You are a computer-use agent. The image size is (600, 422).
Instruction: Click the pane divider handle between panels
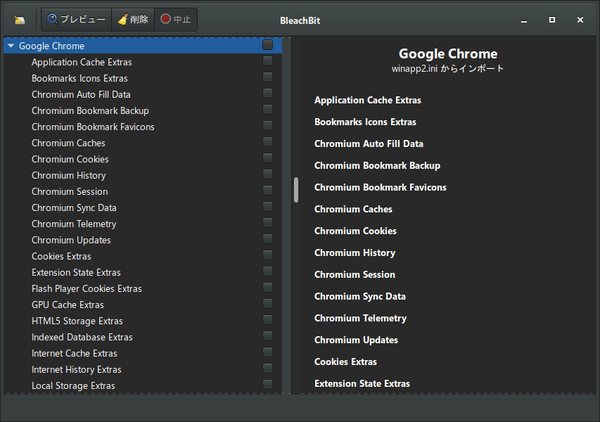(x=296, y=190)
